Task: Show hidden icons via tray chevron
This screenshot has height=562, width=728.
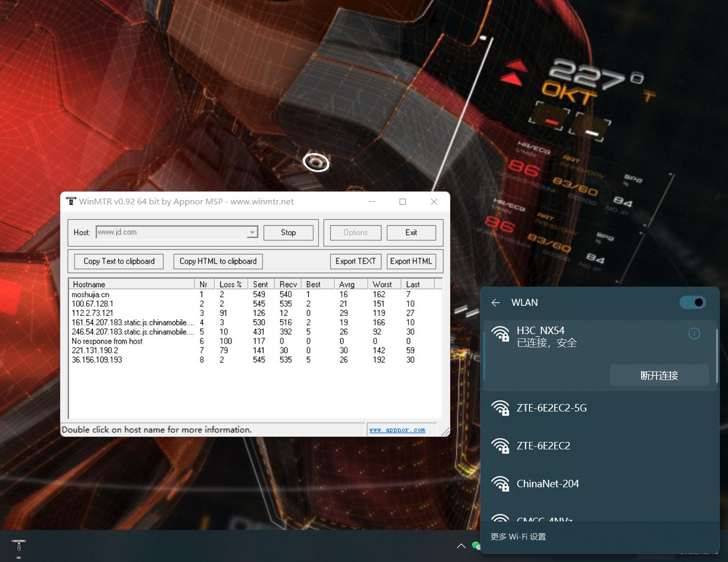Action: [x=461, y=545]
